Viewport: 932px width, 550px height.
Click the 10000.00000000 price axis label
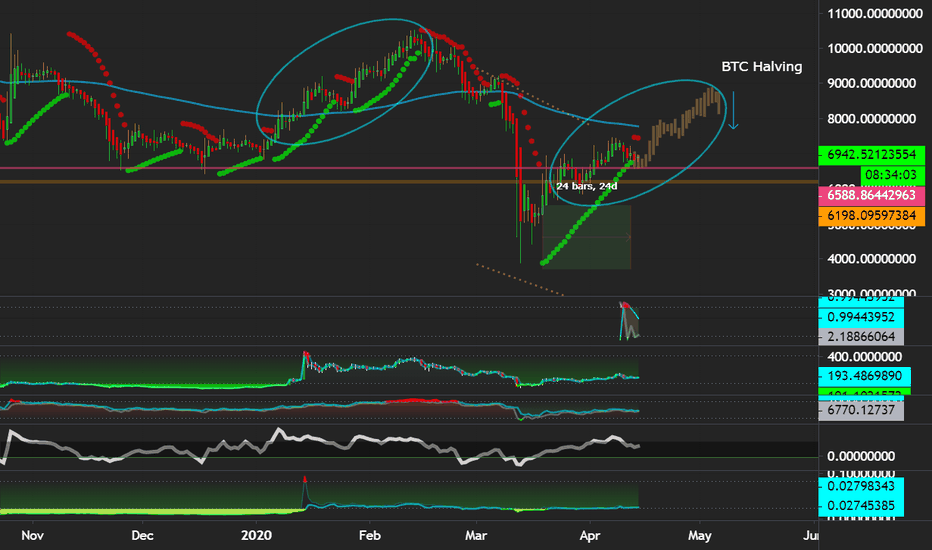[875, 49]
